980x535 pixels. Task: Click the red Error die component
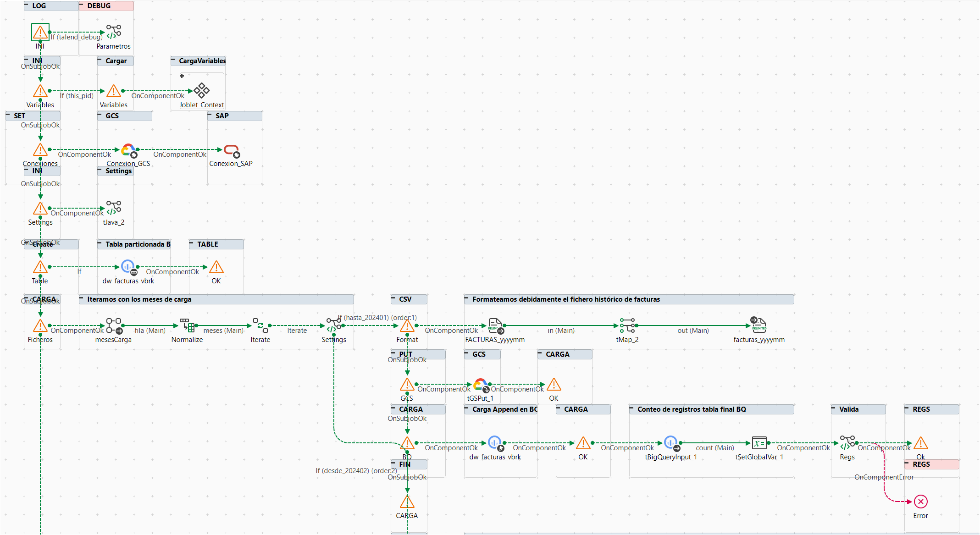pyautogui.click(x=921, y=502)
